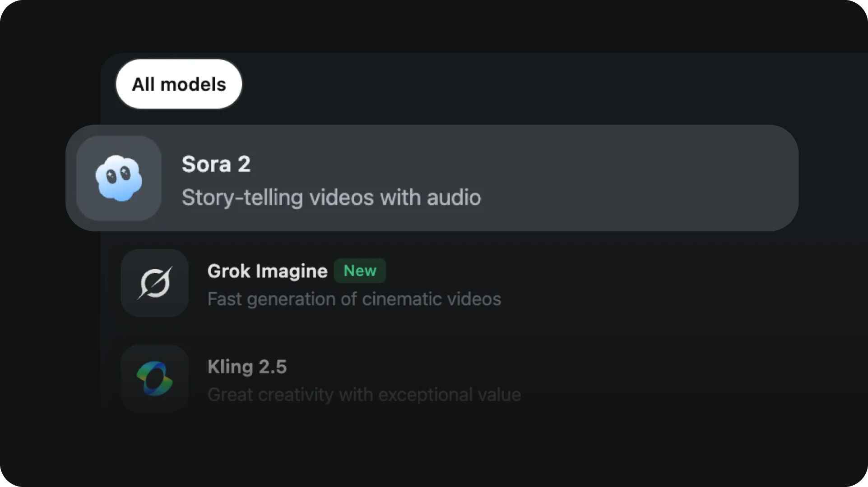Image resolution: width=868 pixels, height=487 pixels.
Task: Choose the Sora 2 model title
Action: click(x=216, y=164)
